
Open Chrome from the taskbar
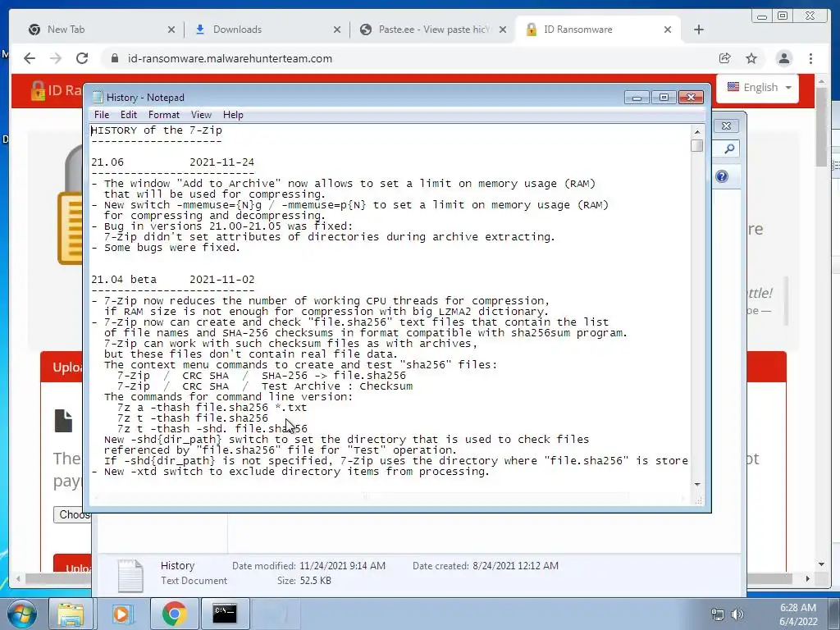point(174,614)
